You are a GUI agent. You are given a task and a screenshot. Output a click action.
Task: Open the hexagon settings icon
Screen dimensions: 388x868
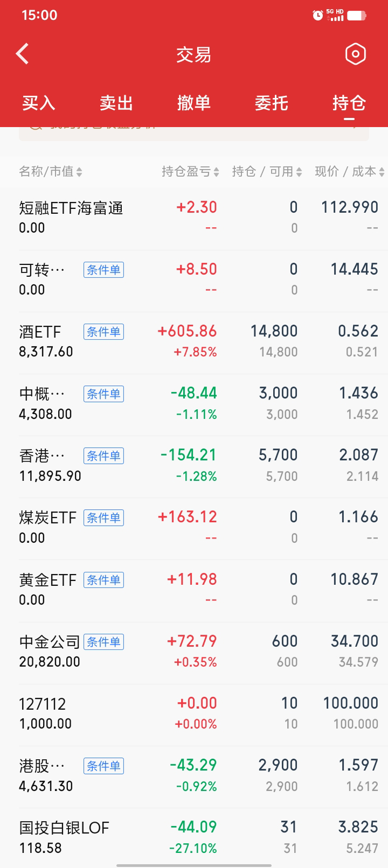click(355, 54)
